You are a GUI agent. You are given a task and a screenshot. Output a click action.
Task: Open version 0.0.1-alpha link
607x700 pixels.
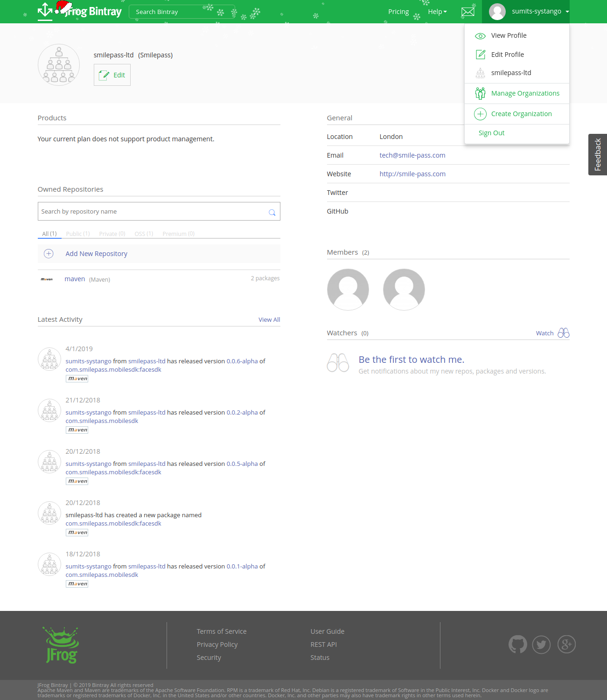(242, 566)
